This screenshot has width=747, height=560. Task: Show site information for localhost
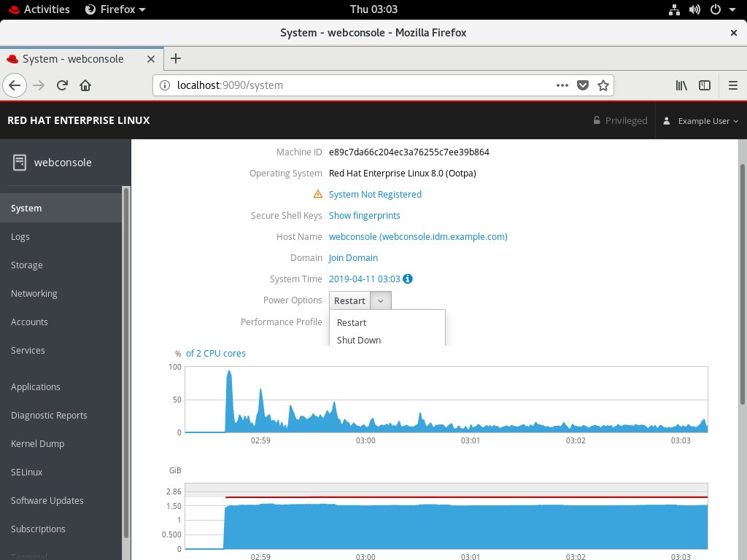coord(165,86)
